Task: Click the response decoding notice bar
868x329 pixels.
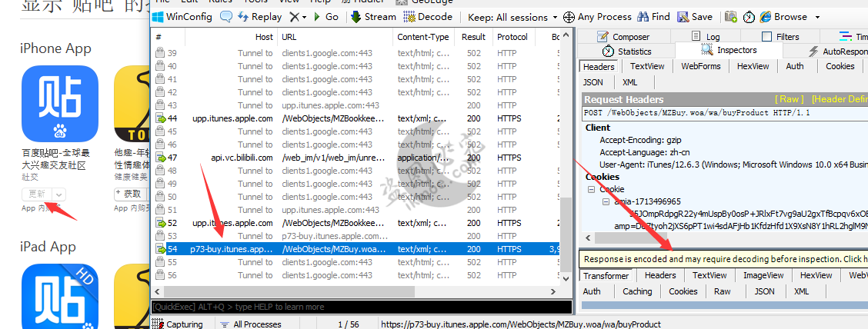Action: (723, 259)
